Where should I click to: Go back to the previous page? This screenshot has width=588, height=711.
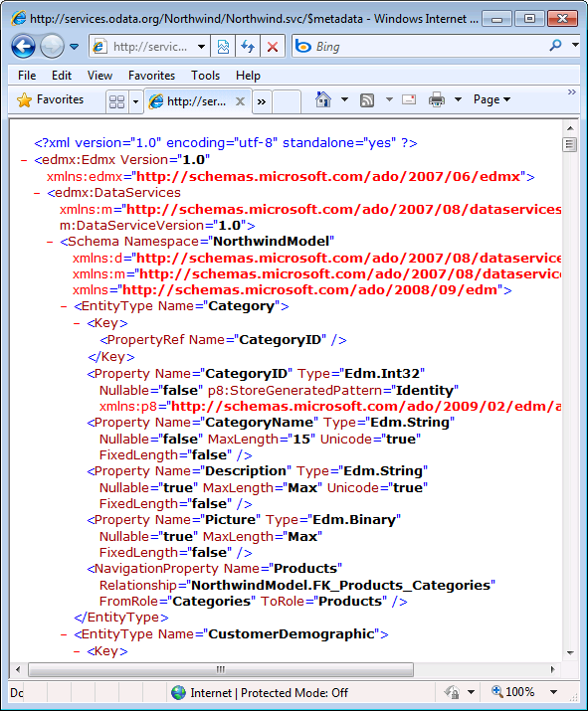coord(23,47)
